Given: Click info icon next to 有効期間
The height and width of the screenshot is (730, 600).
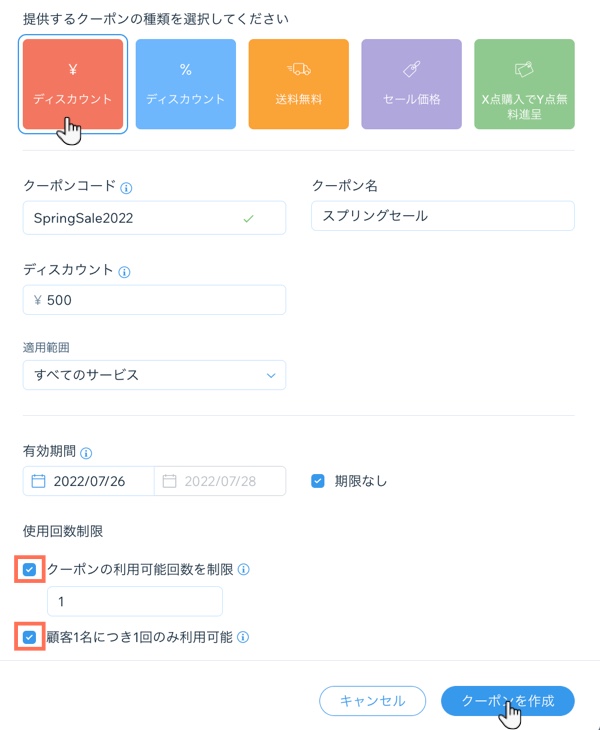Looking at the screenshot, I should click(x=86, y=452).
